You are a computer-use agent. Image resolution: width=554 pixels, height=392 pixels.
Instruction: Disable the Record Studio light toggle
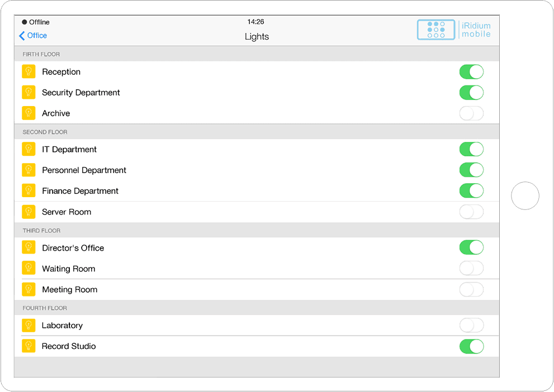(x=471, y=346)
